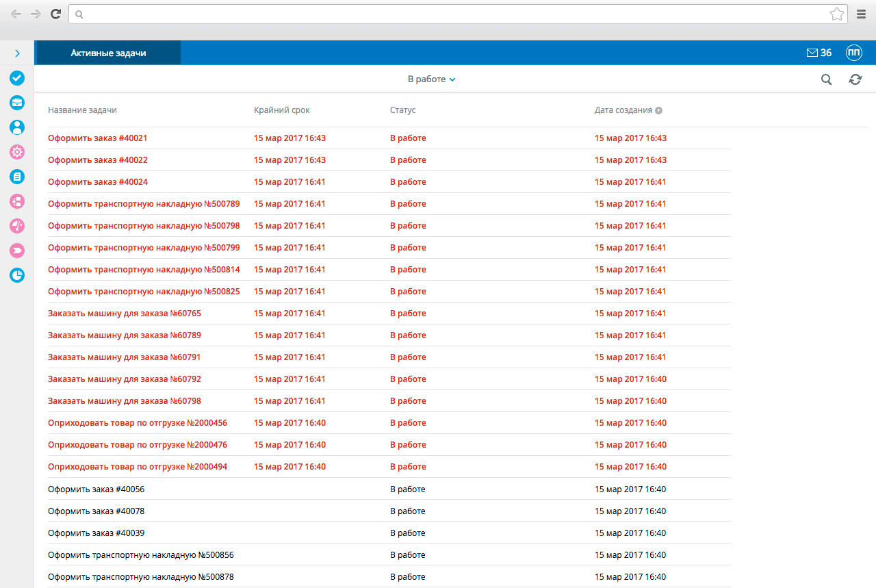Open task Заказать машину для заказа №60791

coord(125,357)
